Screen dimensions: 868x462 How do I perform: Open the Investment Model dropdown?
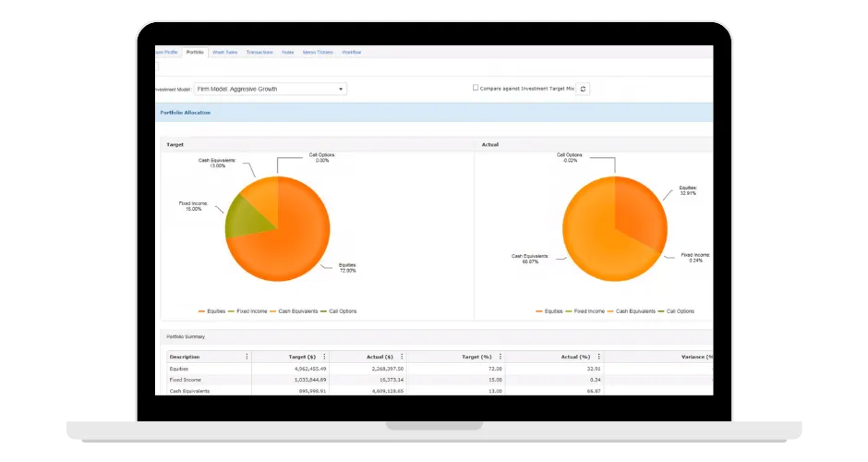pos(271,89)
